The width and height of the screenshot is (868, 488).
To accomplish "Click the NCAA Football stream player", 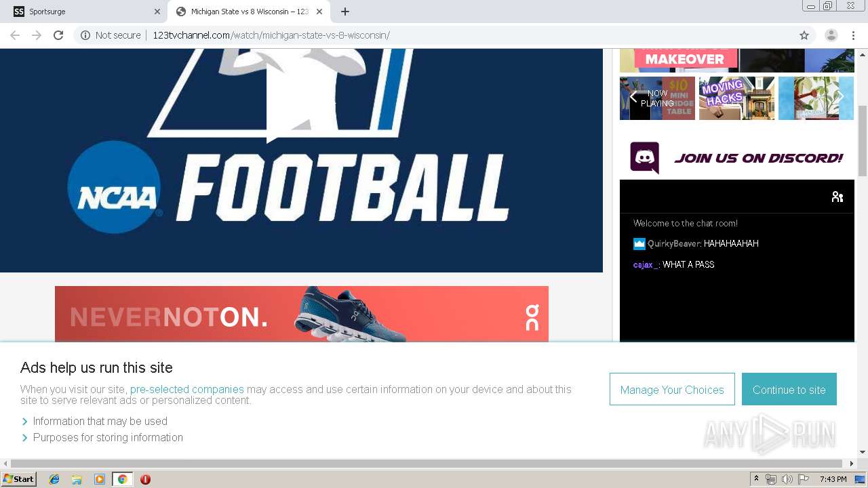I will [x=301, y=161].
